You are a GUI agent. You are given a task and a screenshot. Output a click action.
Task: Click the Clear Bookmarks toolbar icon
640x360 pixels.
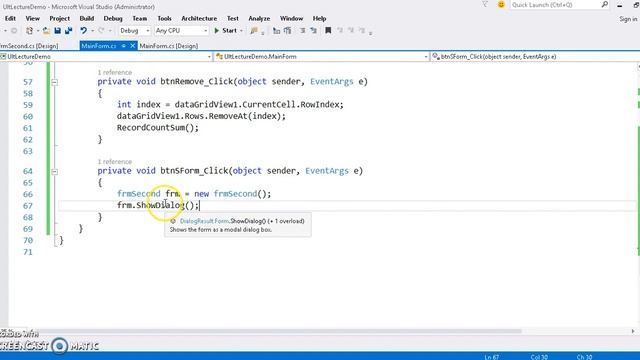pyautogui.click(x=362, y=31)
